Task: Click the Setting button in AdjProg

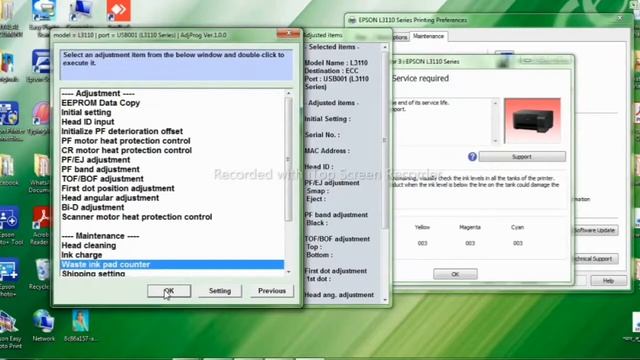Action: click(x=220, y=291)
